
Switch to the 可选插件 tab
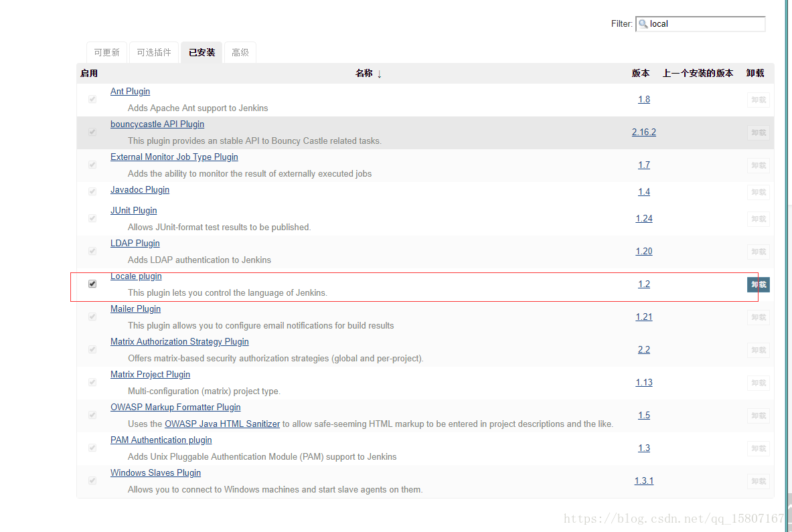pos(154,52)
